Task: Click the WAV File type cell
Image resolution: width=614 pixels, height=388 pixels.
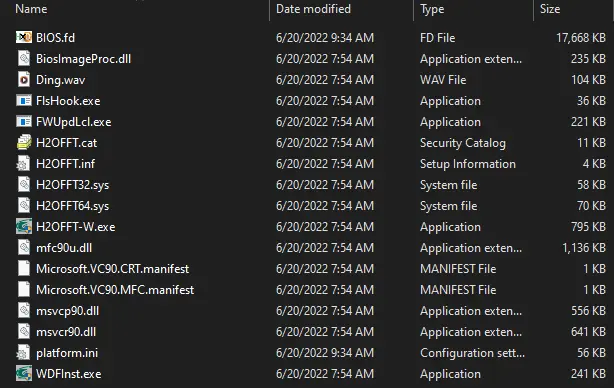Action: [x=443, y=80]
